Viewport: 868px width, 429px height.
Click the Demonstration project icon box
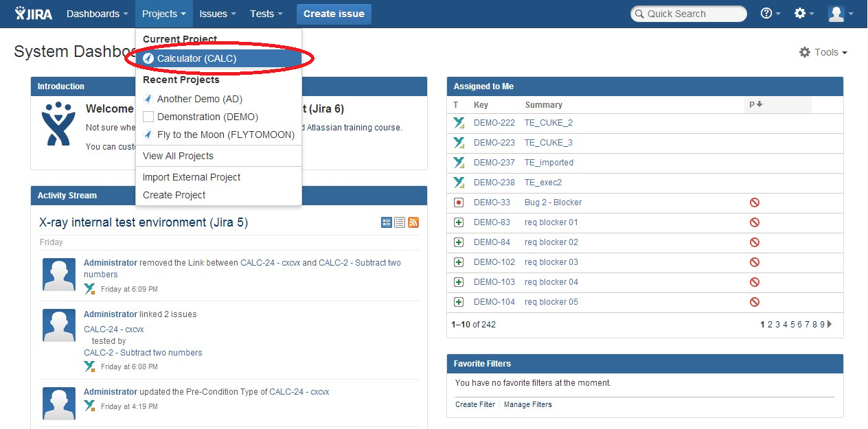(x=148, y=117)
